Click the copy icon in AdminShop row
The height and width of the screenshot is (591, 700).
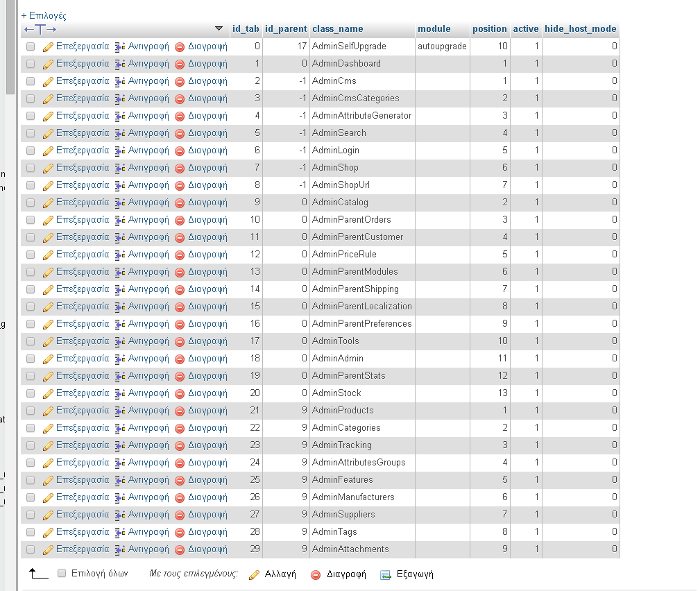pos(119,169)
